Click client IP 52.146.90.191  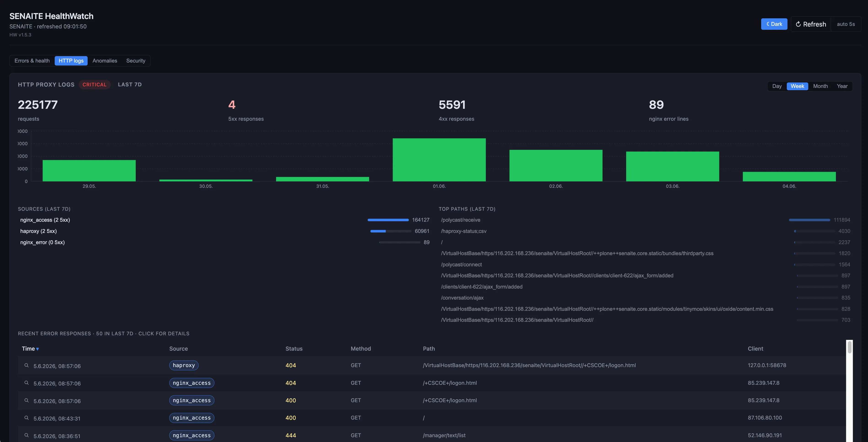765,435
